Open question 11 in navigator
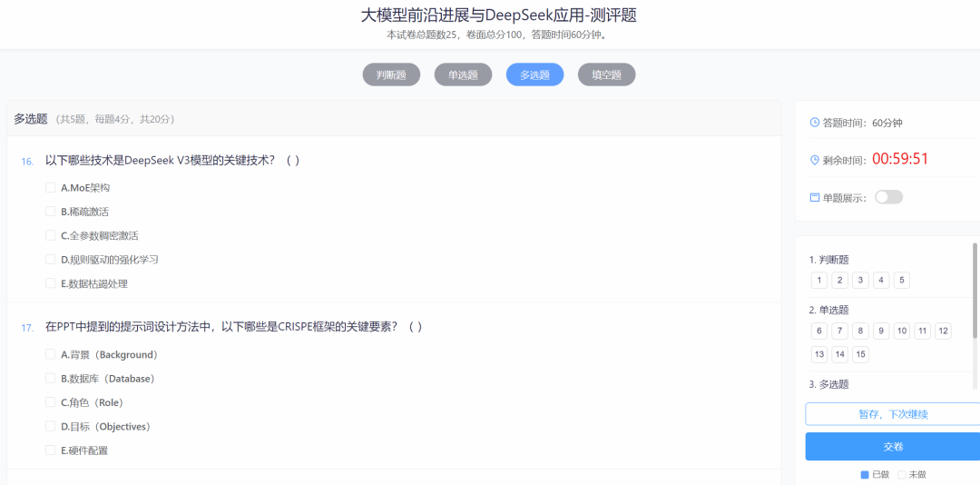Screen dimensions: 980x485 tap(923, 331)
